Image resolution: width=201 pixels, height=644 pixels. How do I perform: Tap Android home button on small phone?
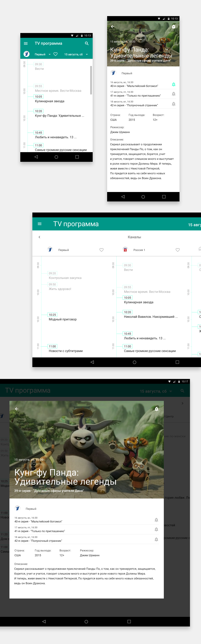click(x=56, y=157)
